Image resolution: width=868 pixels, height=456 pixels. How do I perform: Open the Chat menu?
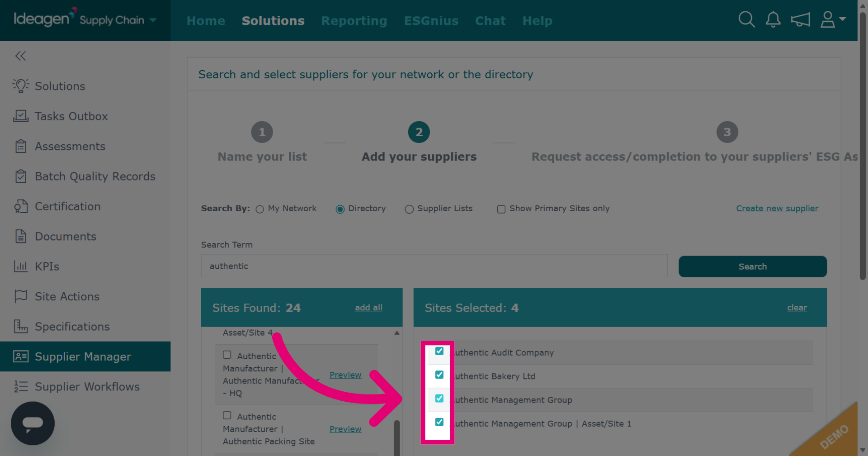[490, 21]
